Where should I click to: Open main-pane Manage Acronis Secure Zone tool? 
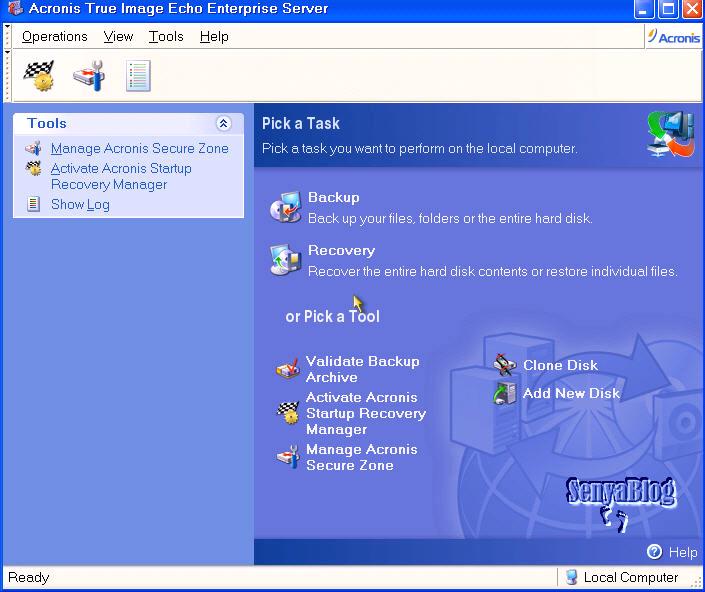click(361, 457)
